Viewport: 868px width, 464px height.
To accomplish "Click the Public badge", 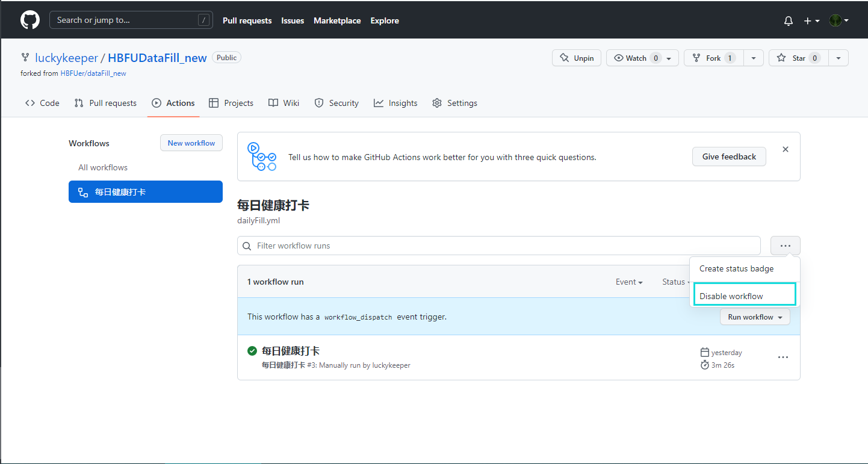I will click(226, 58).
